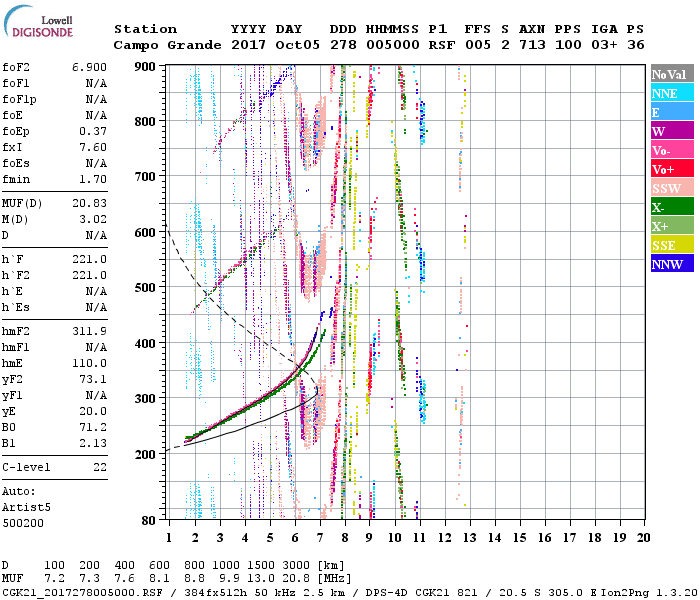Click the 900 km axis label
Screen dimensions: 700x600
coord(145,67)
